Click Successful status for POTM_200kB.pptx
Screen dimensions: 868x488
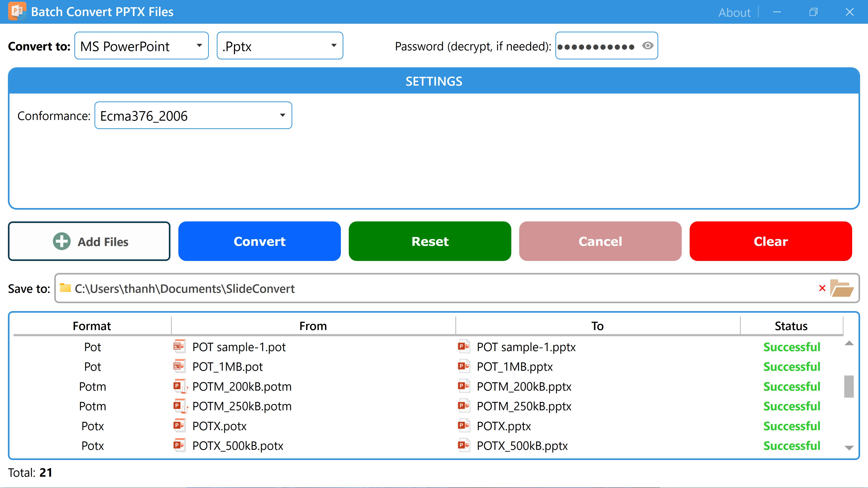[792, 386]
